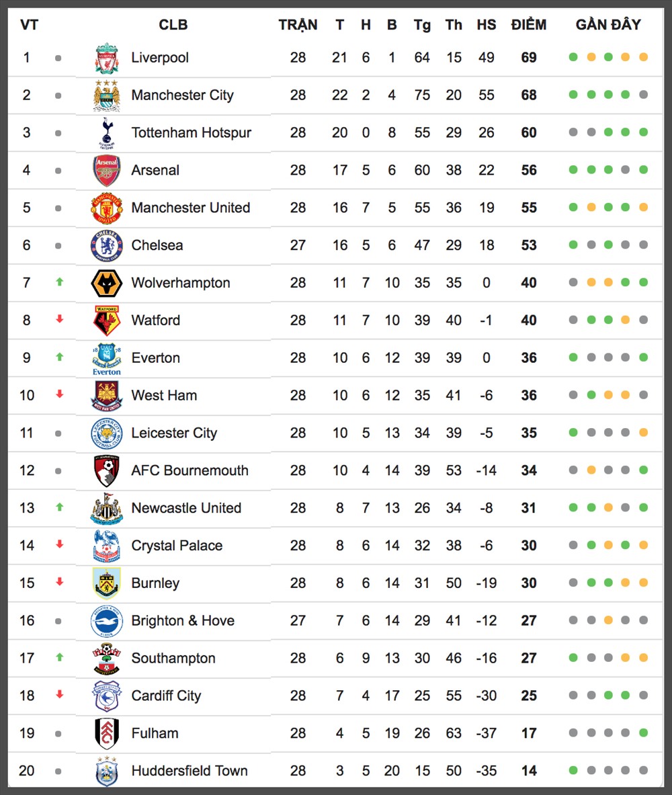The height and width of the screenshot is (795, 672).
Task: Click the GẦN ĐÂY column header
Action: pos(608,24)
